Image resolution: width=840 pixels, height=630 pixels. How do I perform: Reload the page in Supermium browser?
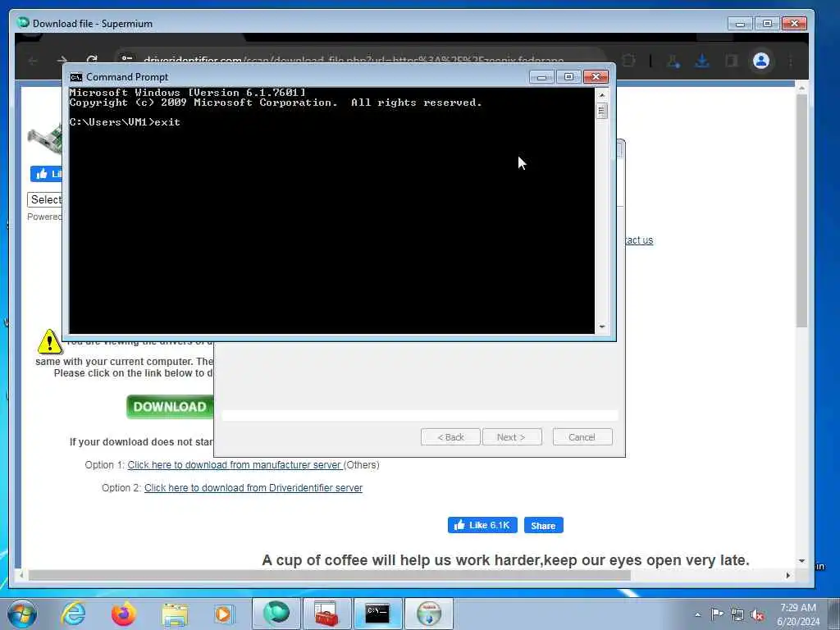coord(92,60)
